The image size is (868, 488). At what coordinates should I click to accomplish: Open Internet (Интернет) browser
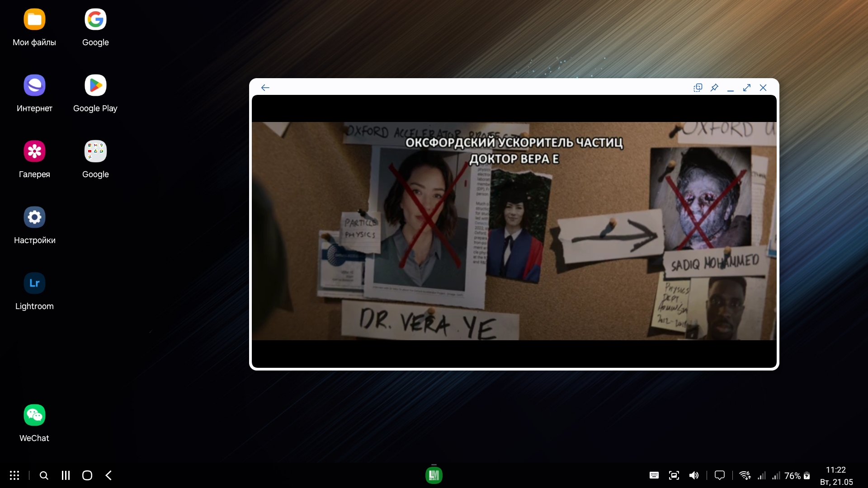34,84
